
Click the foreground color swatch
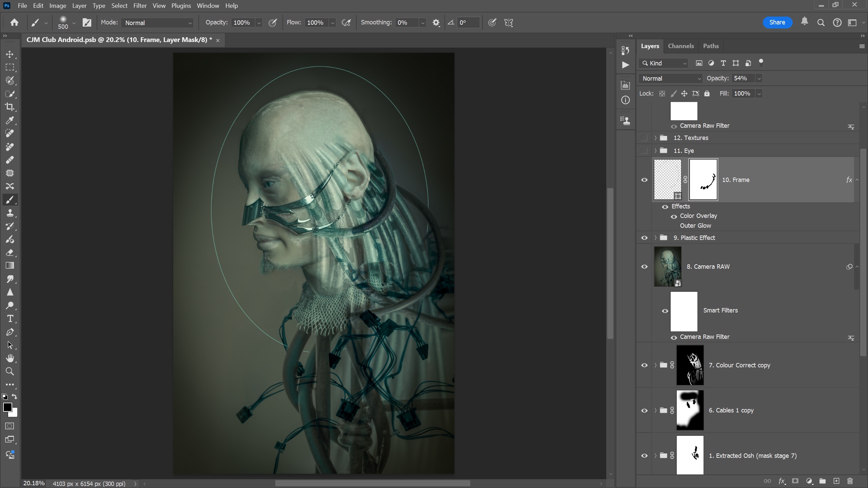[7, 407]
